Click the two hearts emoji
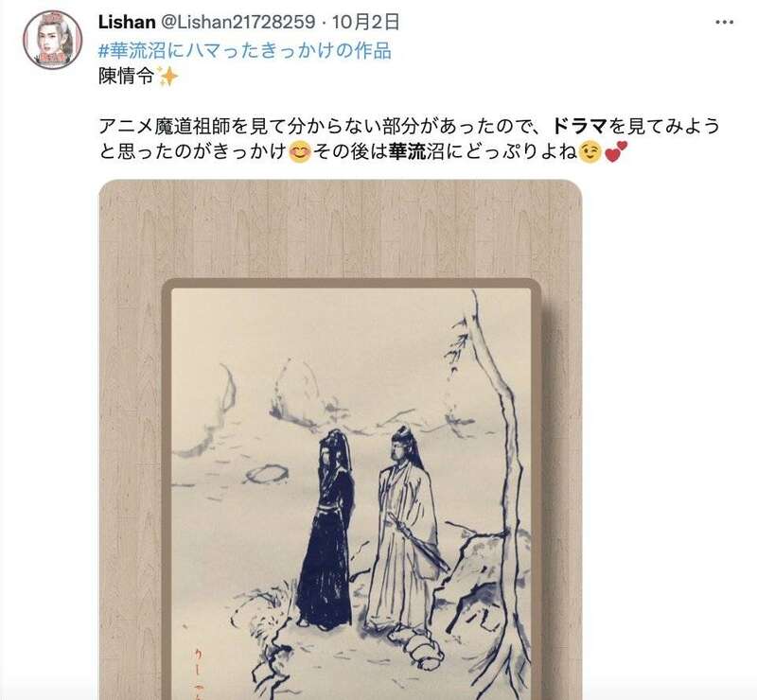Screen dimensions: 757x700 pos(615,151)
